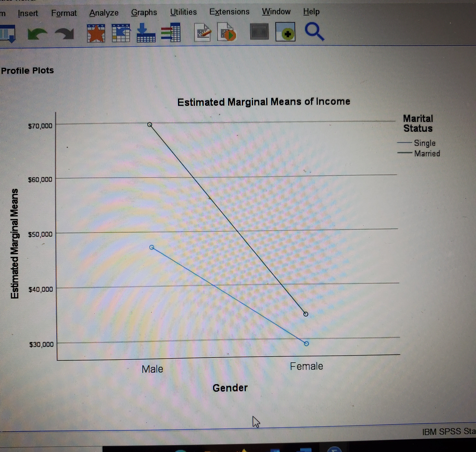Click the Go to Case table icon
The image size is (476, 452).
click(x=121, y=33)
